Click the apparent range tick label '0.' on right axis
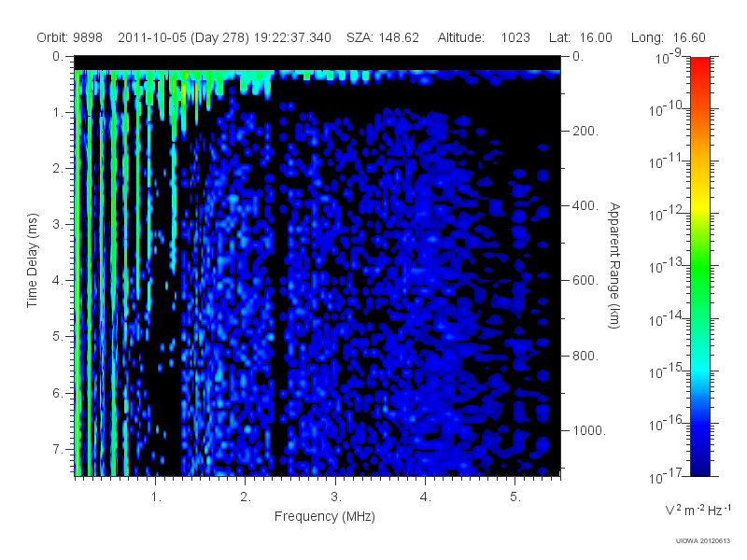 [578, 57]
